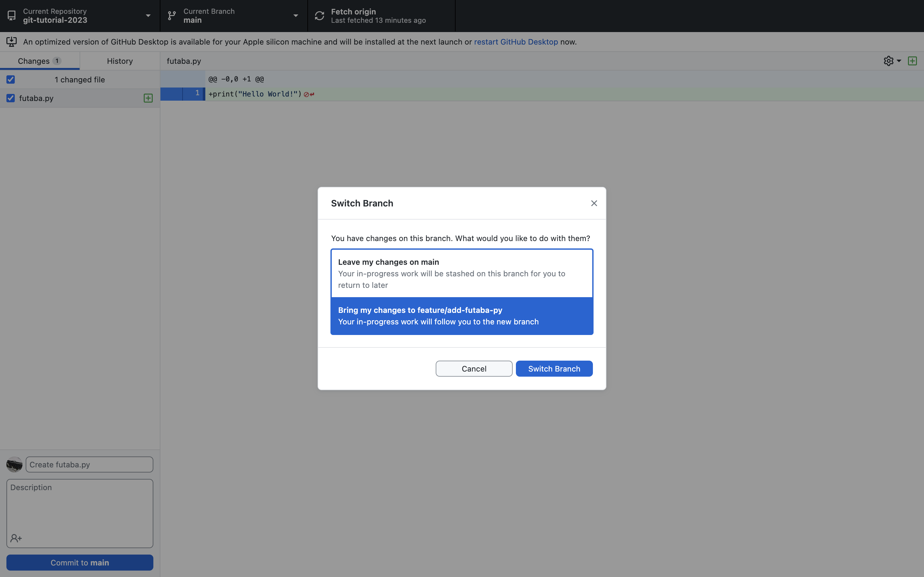924x577 pixels.
Task: Click the green plus icon at the diff's top right
Action: tap(912, 61)
